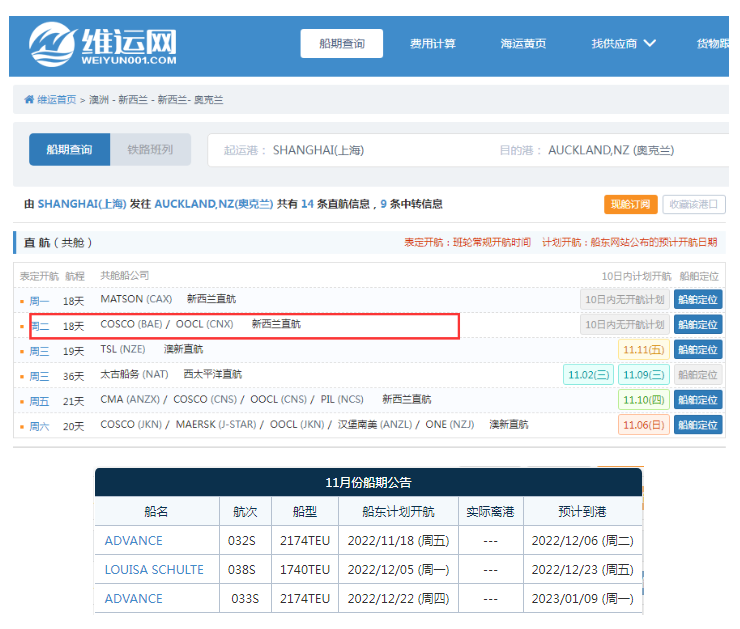This screenshot has height=629, width=740.
Task: Click PIL (NCS) carrier text
Action: tap(342, 399)
